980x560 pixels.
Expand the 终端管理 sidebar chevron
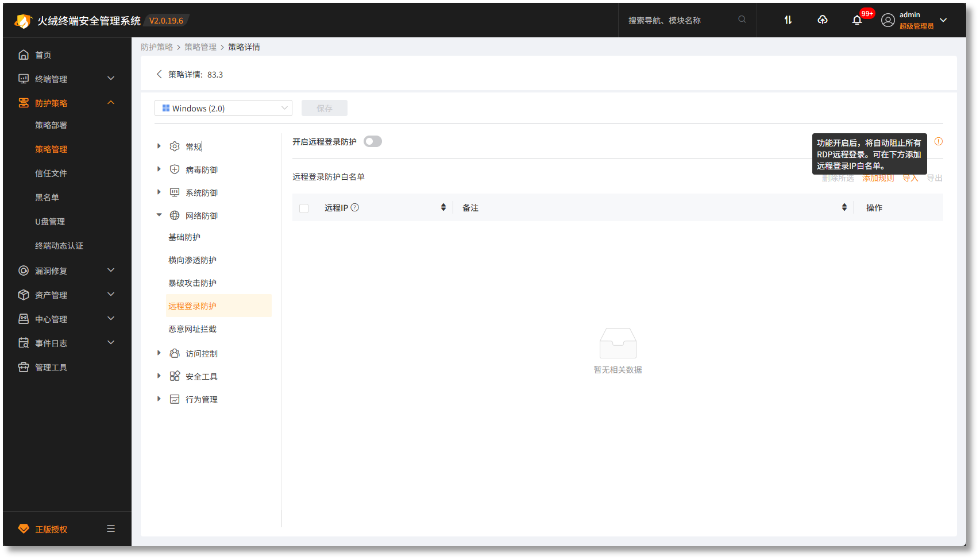click(x=111, y=78)
